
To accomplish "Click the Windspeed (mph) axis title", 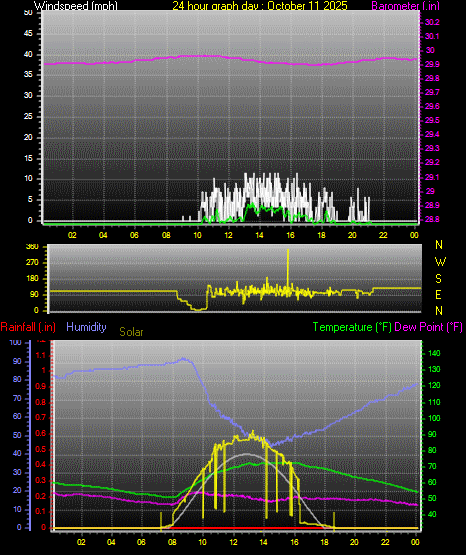I will pyautogui.click(x=76, y=5).
